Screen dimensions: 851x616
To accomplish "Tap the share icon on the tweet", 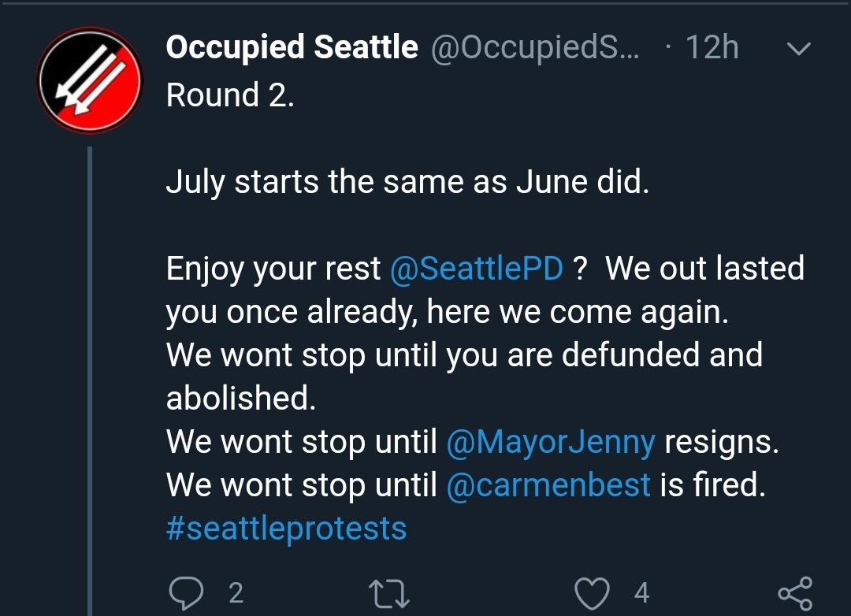I will pos(794,592).
